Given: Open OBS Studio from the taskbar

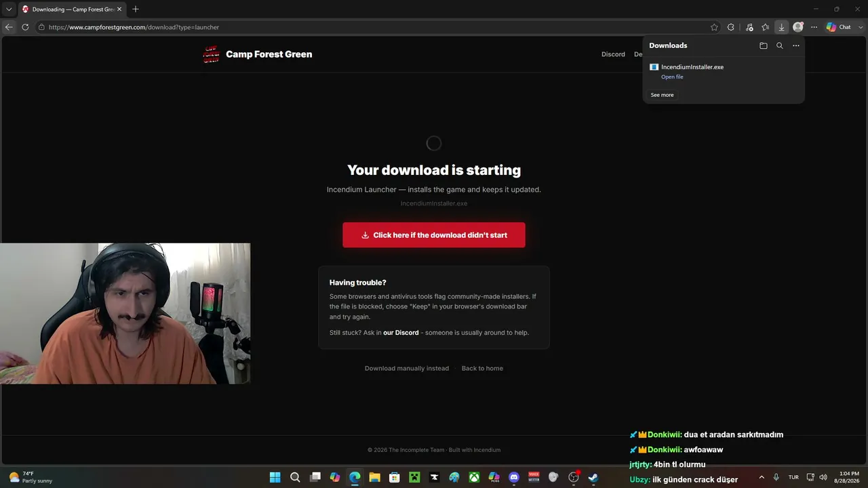Looking at the screenshot, I should pos(574,477).
